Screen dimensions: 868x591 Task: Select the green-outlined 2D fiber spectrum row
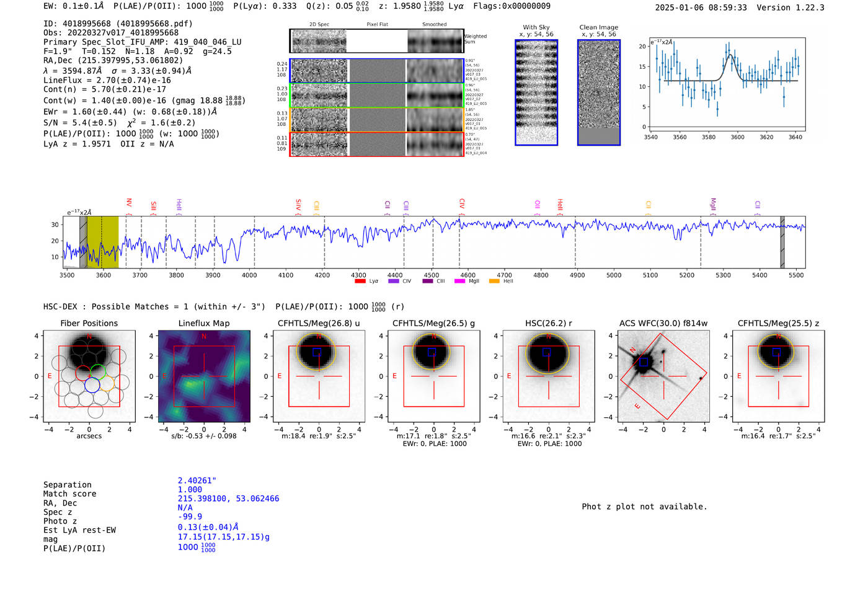point(376,95)
